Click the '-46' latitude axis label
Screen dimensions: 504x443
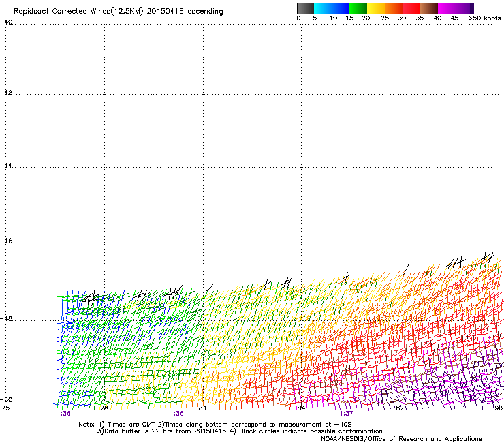pos(6,241)
